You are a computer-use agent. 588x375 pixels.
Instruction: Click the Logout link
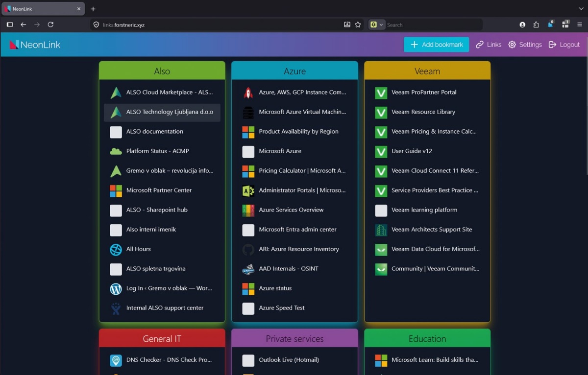coord(564,45)
